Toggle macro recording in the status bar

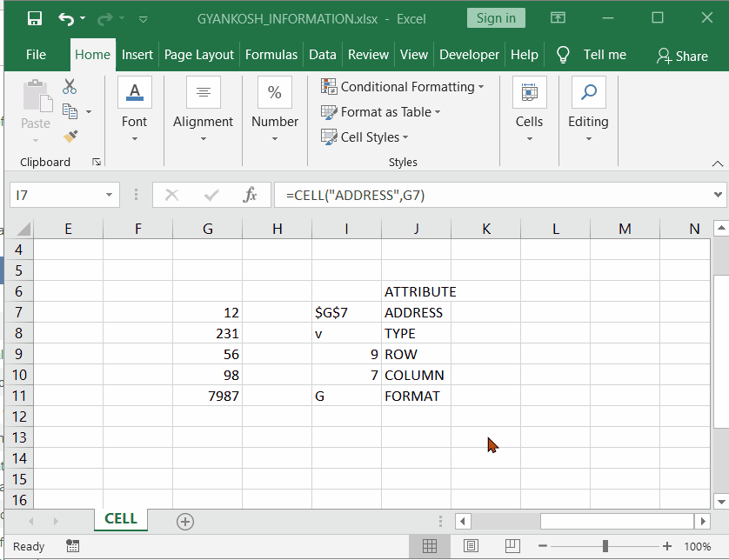click(72, 545)
